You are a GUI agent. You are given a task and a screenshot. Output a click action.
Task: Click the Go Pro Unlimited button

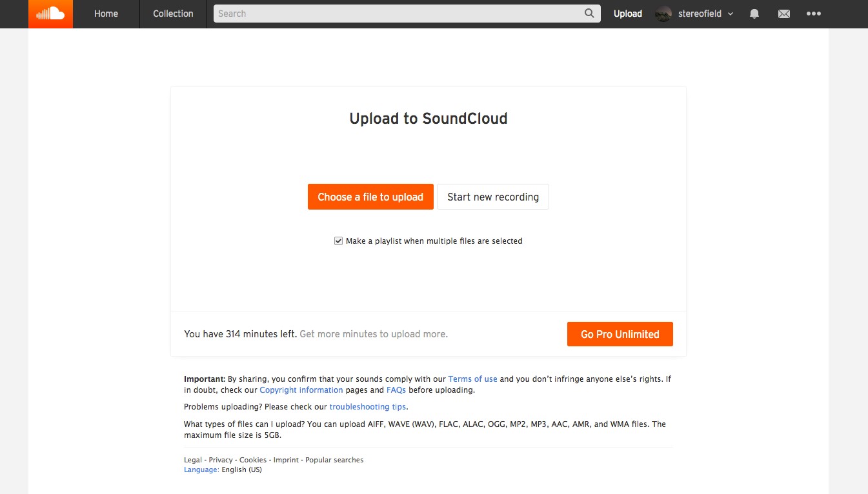tap(620, 334)
